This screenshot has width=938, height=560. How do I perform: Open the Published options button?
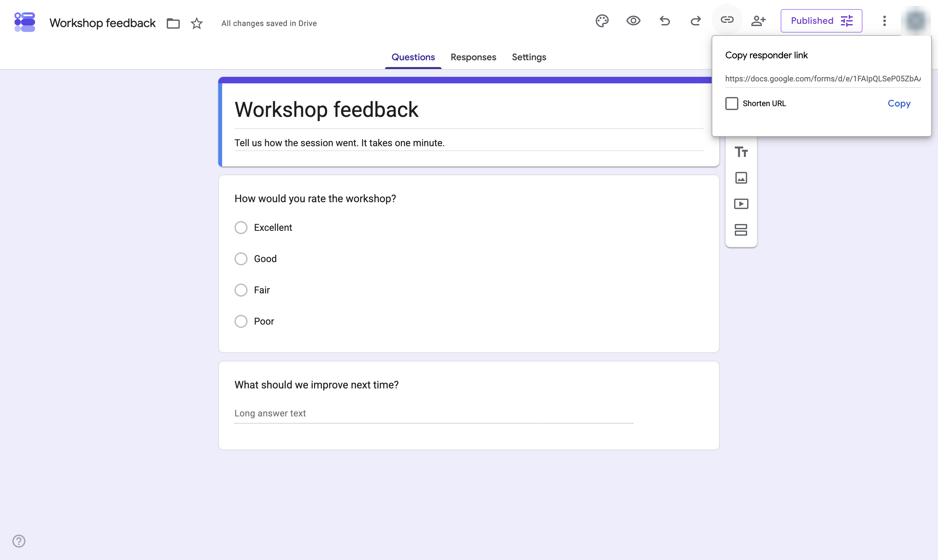(821, 21)
